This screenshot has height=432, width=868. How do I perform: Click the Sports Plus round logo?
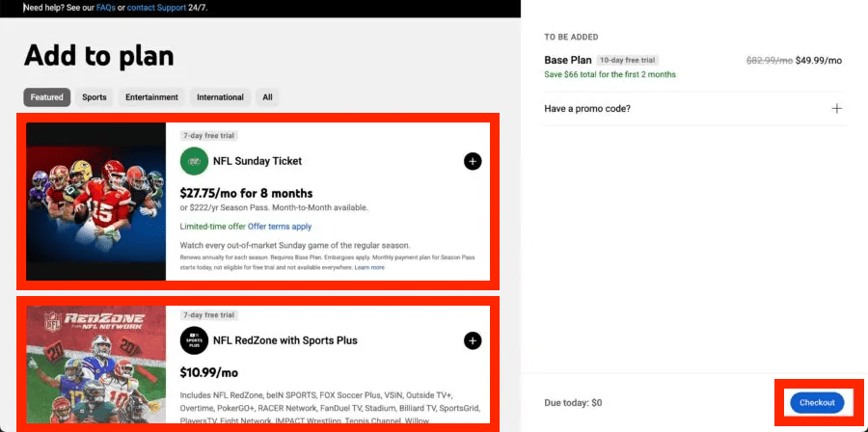[194, 340]
